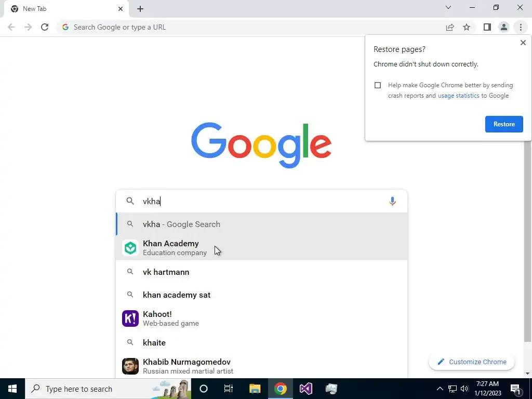Click the search box containing vkha
This screenshot has height=399, width=532.
point(261,201)
